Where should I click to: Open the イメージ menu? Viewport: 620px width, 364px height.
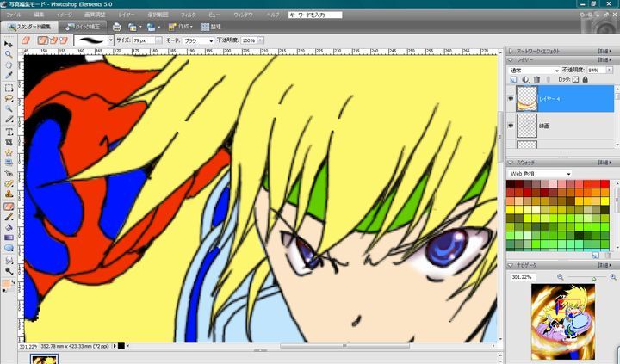pyautogui.click(x=64, y=15)
